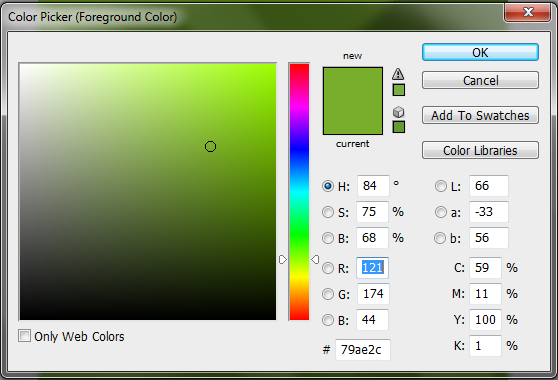
Task: Click the R field showing 121
Action: (372, 268)
